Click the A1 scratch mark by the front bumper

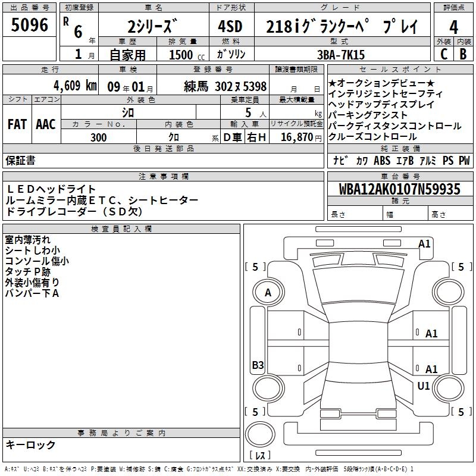[x=424, y=243]
